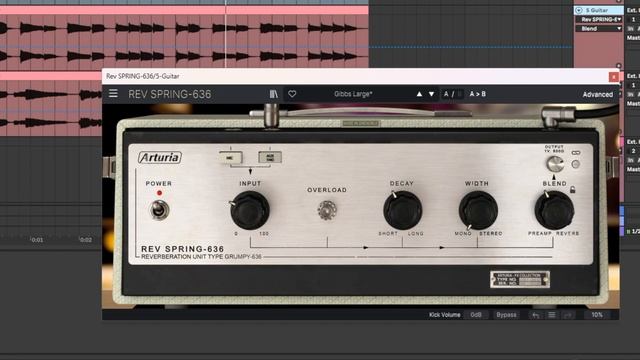Image resolution: width=640 pixels, height=360 pixels.
Task: Open the Advanced panel
Action: [598, 94]
